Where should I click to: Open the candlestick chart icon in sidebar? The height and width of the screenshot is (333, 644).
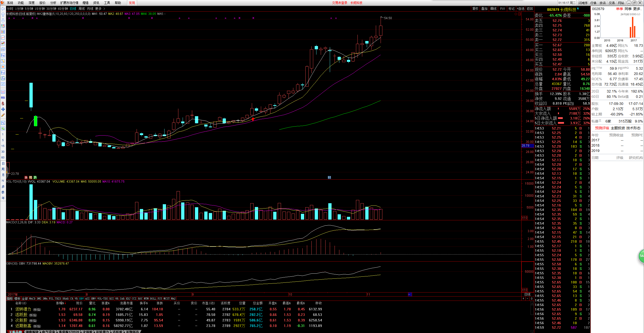(x=3, y=43)
